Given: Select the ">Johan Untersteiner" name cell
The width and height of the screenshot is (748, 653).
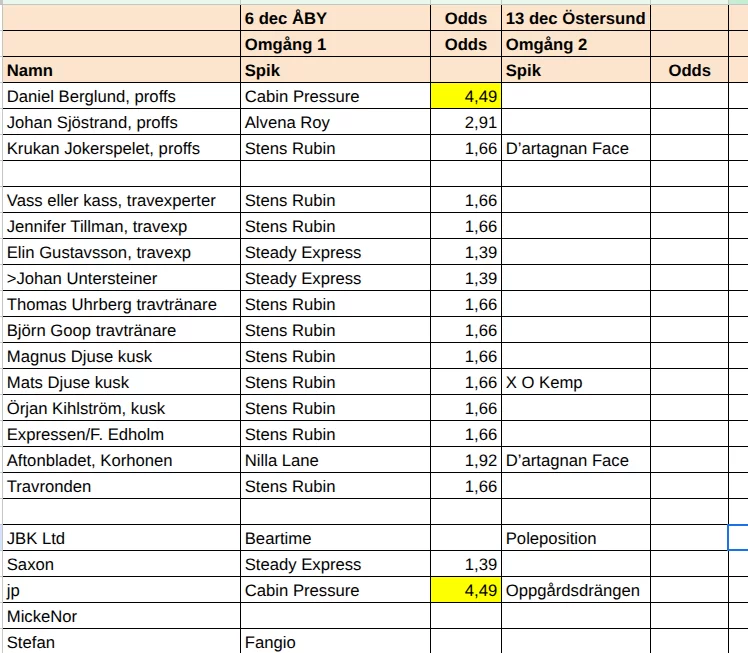Looking at the screenshot, I should 82,278.
